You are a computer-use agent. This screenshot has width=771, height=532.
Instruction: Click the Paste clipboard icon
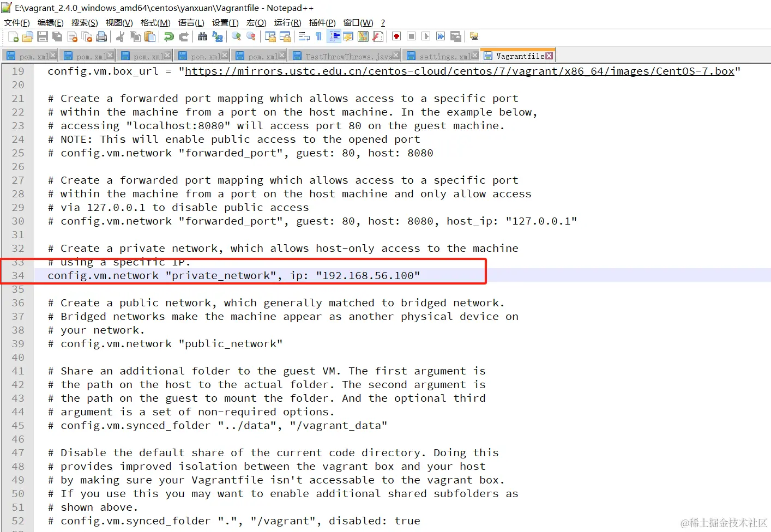(x=150, y=37)
